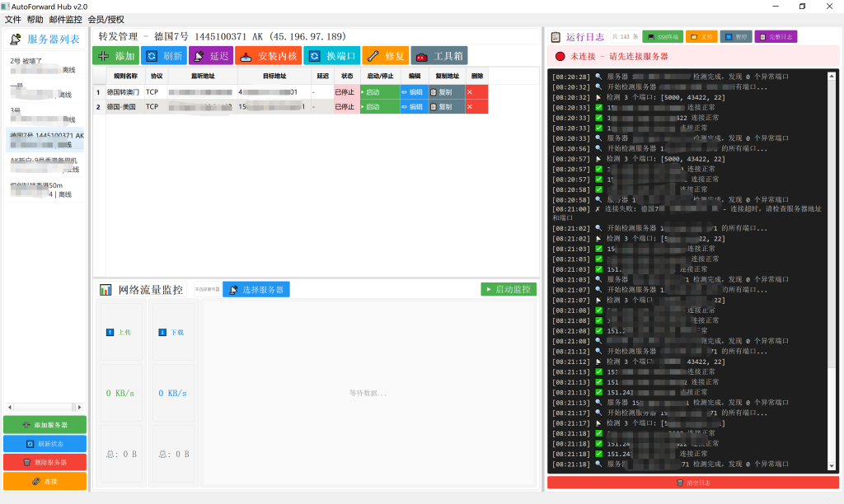This screenshot has width=844, height=504.
Task: Click server list scroll left arrow
Action: pyautogui.click(x=10, y=407)
